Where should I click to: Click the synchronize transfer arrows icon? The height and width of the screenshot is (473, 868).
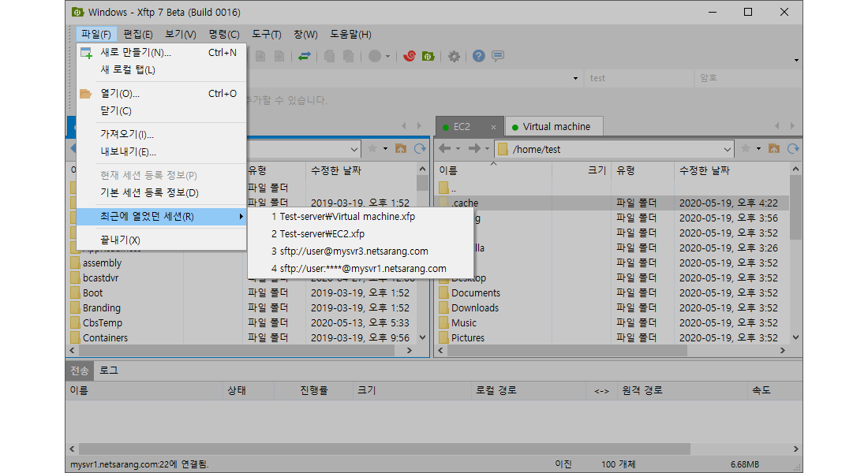(304, 57)
